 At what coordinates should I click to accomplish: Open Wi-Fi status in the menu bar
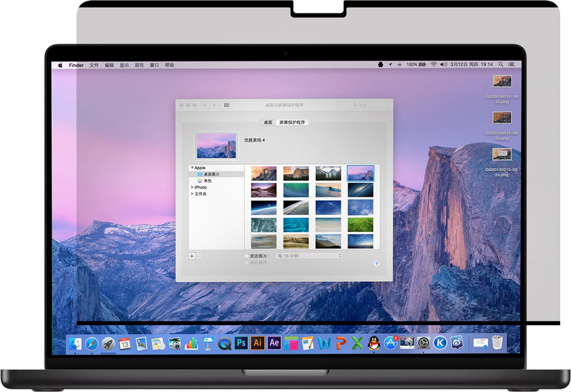click(x=433, y=65)
